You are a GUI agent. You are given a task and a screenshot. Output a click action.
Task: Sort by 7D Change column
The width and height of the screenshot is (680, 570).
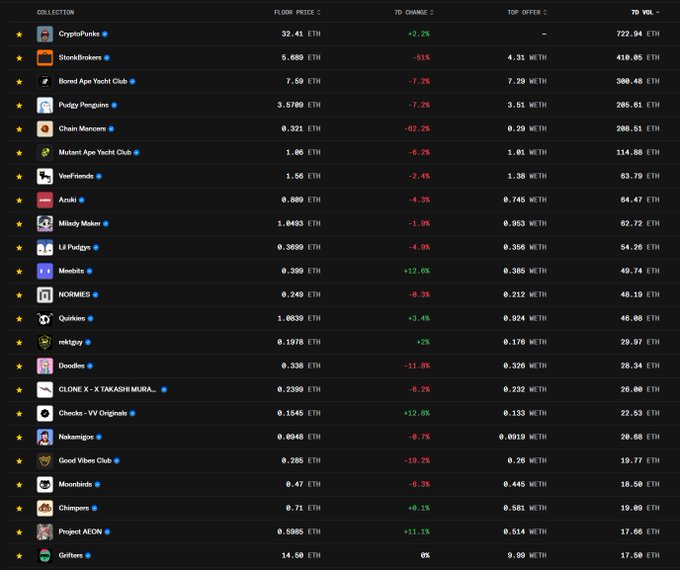point(414,12)
